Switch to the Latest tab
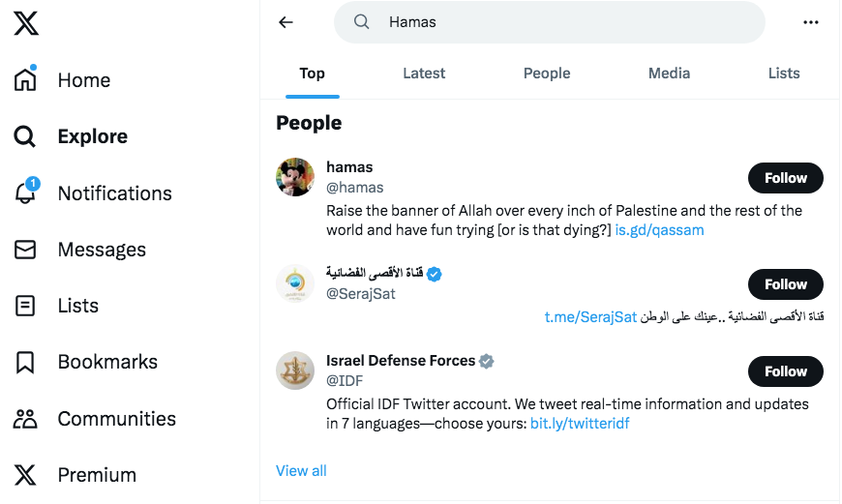Image resolution: width=842 pixels, height=504 pixels. (424, 74)
